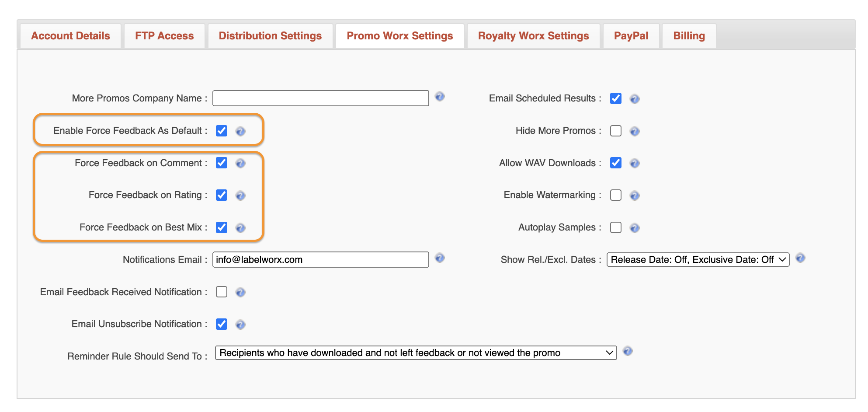Image resolution: width=868 pixels, height=412 pixels.
Task: Open the Show Rel./Excl. Dates dropdown
Action: 698,260
